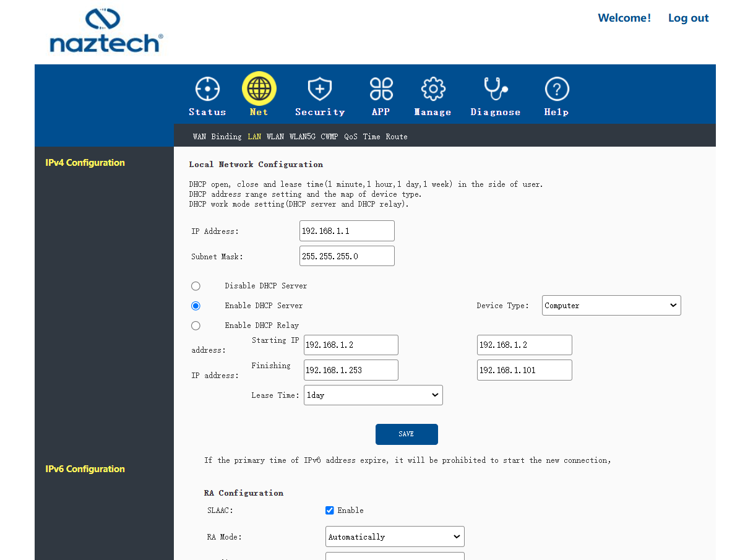This screenshot has width=740, height=560.
Task: Click the IP Address input field
Action: point(347,231)
